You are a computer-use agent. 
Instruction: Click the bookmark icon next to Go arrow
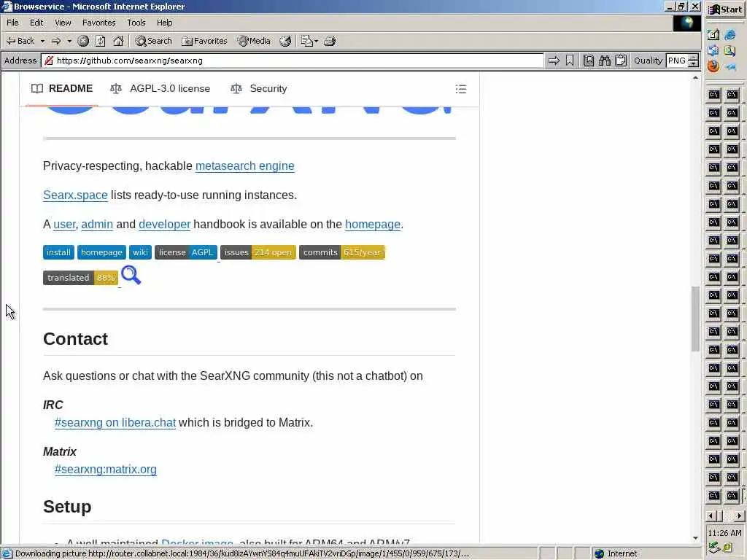[570, 61]
